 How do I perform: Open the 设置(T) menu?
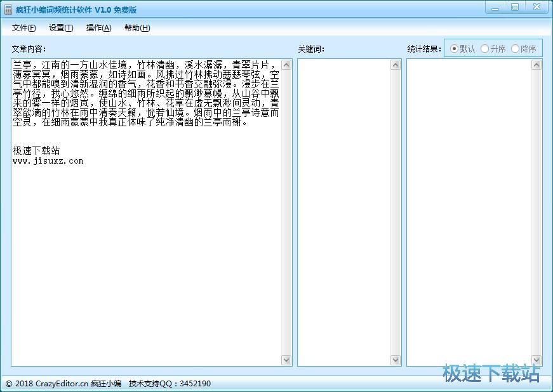[61, 28]
